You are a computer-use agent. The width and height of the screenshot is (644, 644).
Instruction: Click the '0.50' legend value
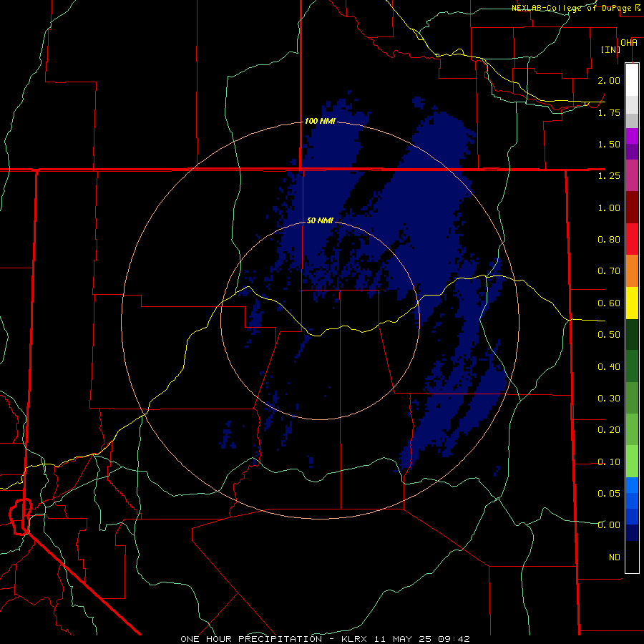(x=609, y=335)
